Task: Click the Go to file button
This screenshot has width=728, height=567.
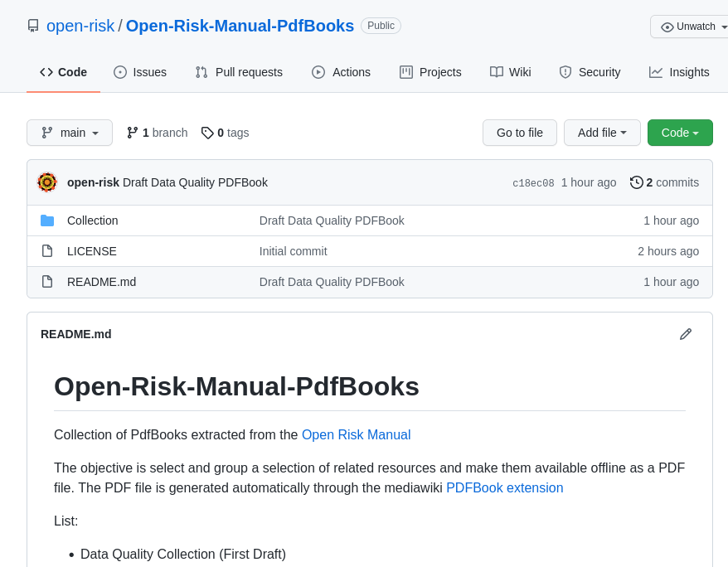Action: (519, 133)
